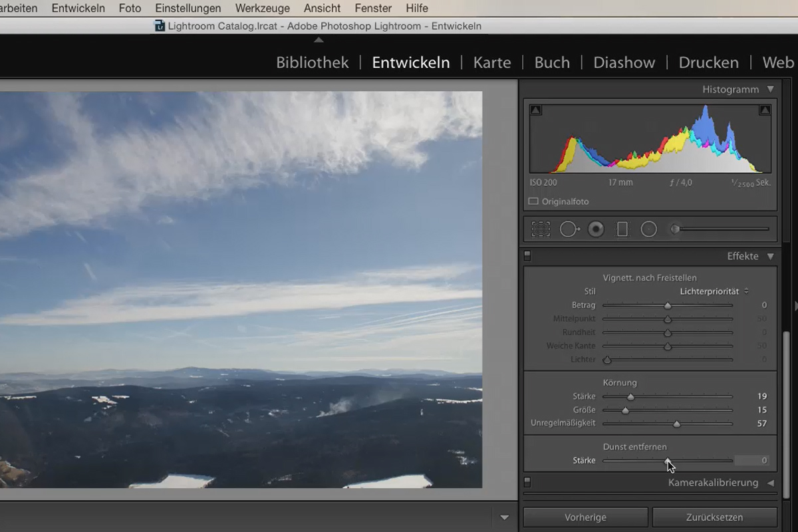
Task: Click the Körnung Stärke value 19
Action: (762, 396)
